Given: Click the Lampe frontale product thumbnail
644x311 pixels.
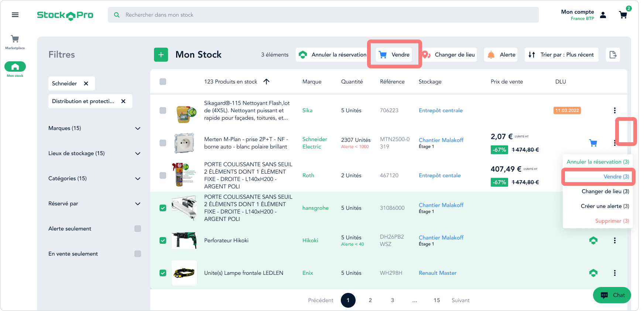Looking at the screenshot, I should coord(184,273).
